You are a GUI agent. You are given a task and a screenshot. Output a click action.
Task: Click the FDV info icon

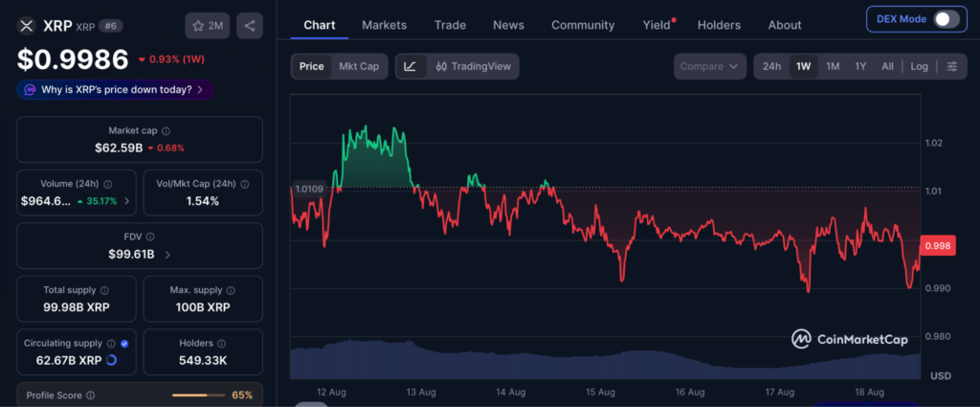tap(150, 237)
